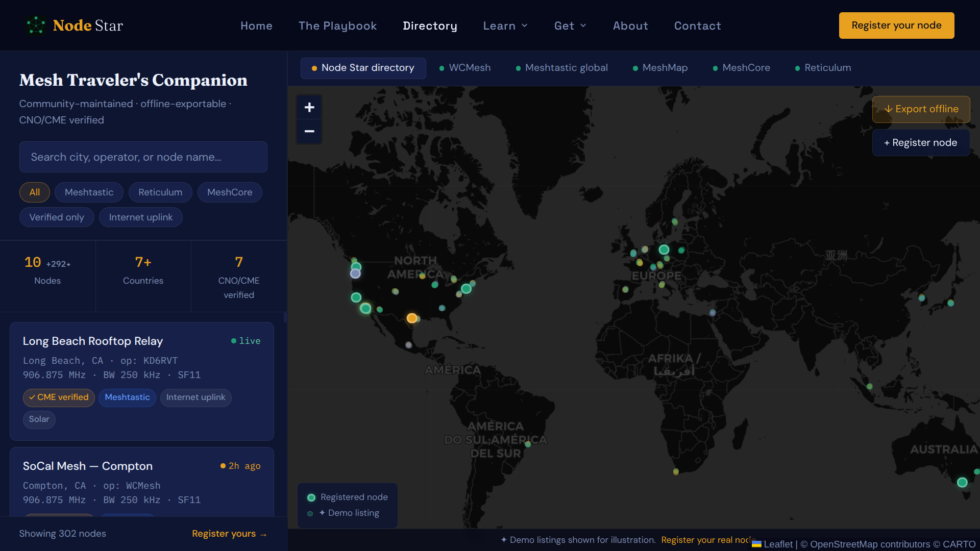Viewport: 980px width, 551px height.
Task: Click the orange node marker in Texas
Action: point(412,318)
